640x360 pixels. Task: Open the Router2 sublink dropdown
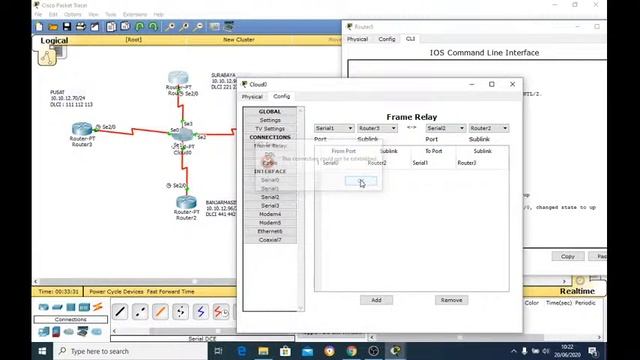(x=489, y=128)
